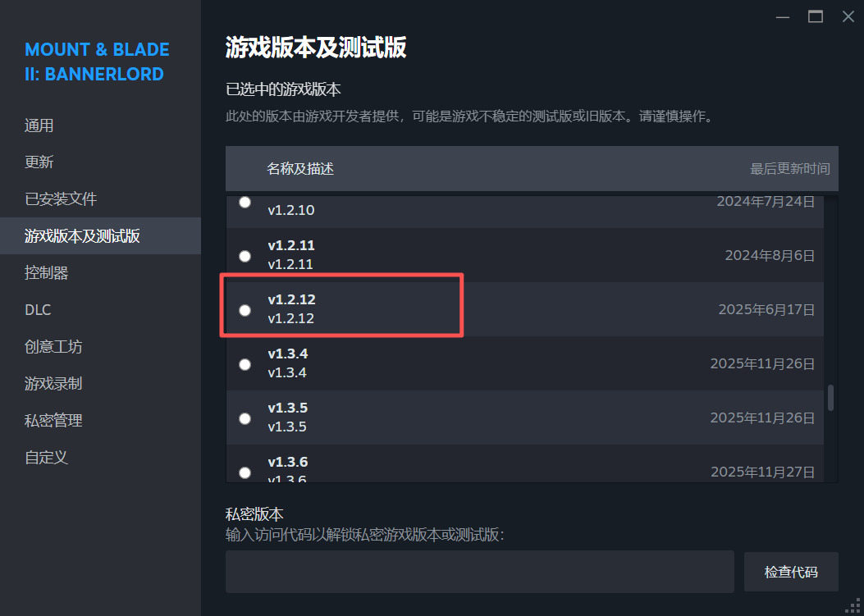Open the 私密管理 section
The height and width of the screenshot is (616, 864).
[53, 421]
